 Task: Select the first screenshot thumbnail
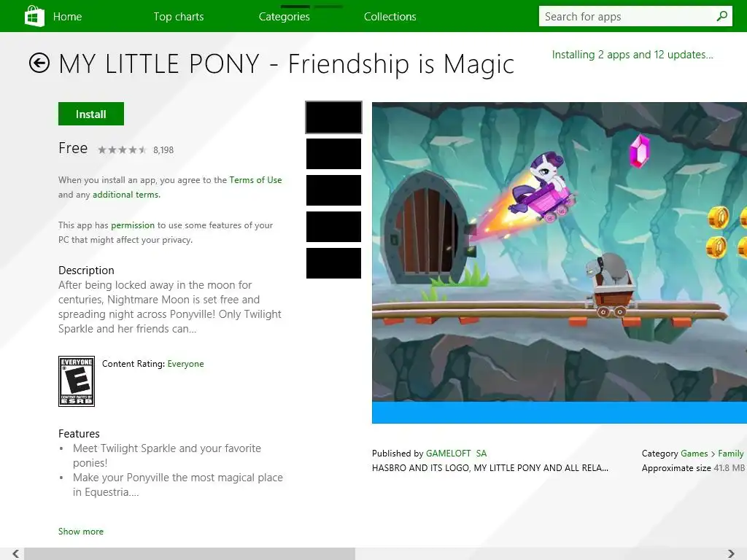(x=333, y=117)
